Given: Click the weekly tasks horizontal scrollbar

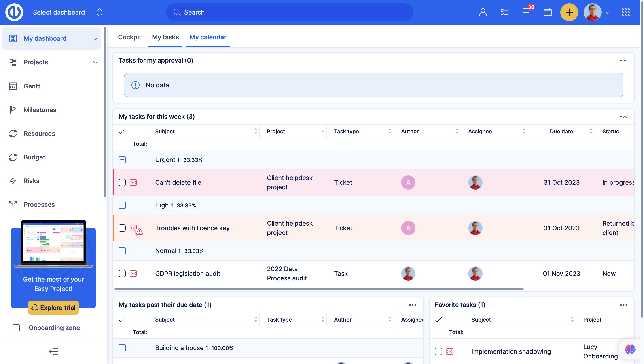Looking at the screenshot, I should (x=318, y=289).
